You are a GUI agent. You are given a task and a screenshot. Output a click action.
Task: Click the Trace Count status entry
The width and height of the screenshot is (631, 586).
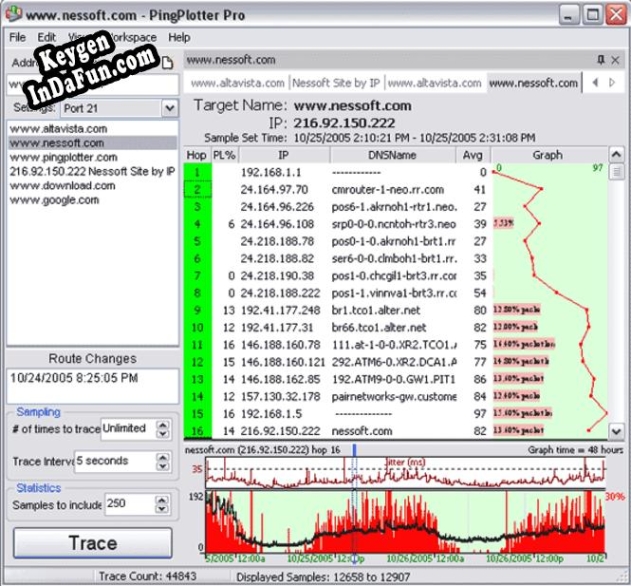coord(147,576)
